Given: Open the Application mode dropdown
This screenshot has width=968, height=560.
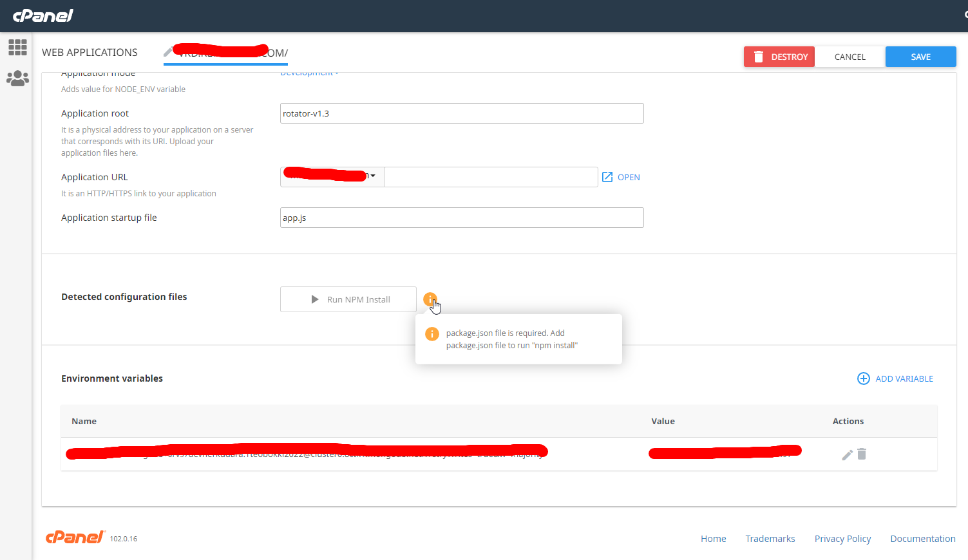Looking at the screenshot, I should [309, 73].
